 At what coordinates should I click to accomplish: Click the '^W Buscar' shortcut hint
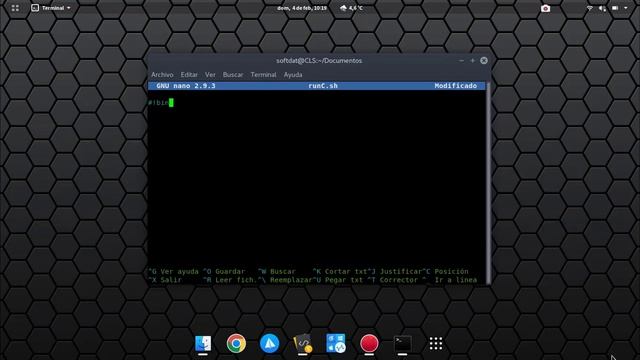[276, 271]
